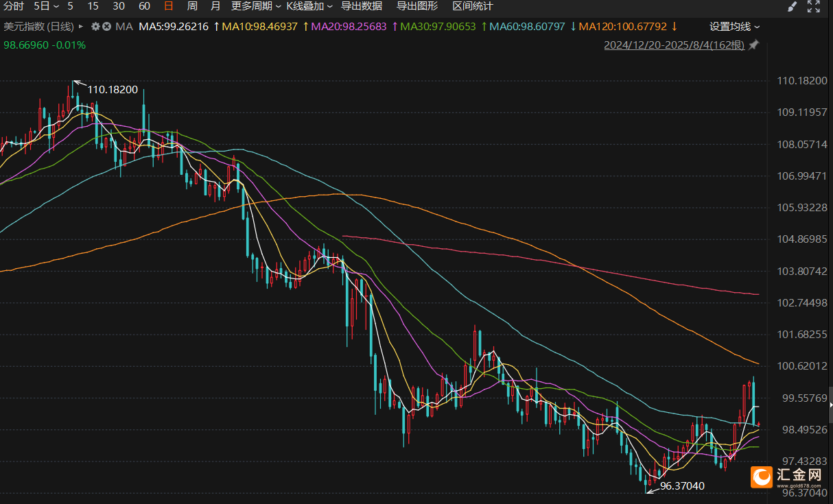Click MA120:100.67792 value
Viewport: 833px width, 504px height.
click(x=623, y=27)
